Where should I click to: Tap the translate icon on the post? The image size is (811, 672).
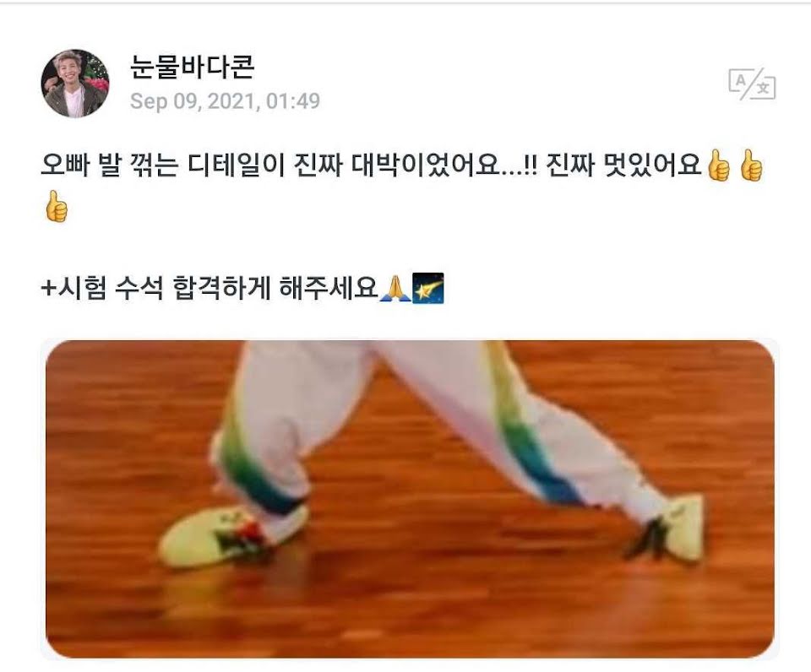[752, 84]
